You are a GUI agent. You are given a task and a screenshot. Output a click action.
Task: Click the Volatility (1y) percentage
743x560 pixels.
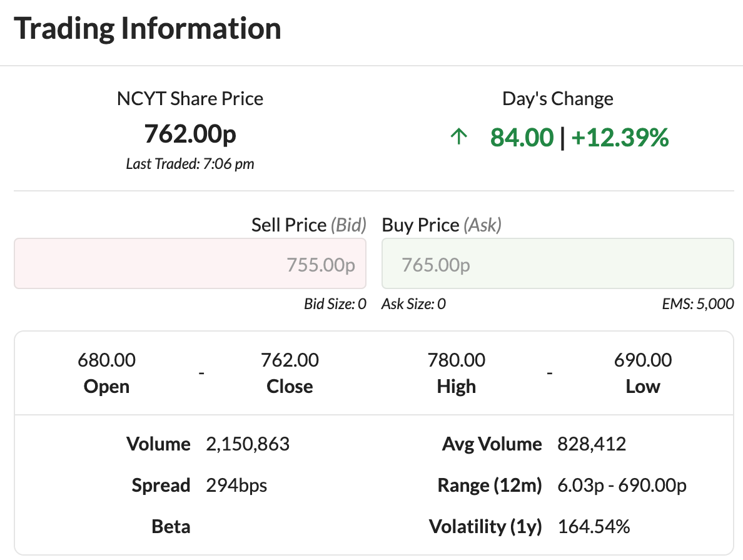594,527
